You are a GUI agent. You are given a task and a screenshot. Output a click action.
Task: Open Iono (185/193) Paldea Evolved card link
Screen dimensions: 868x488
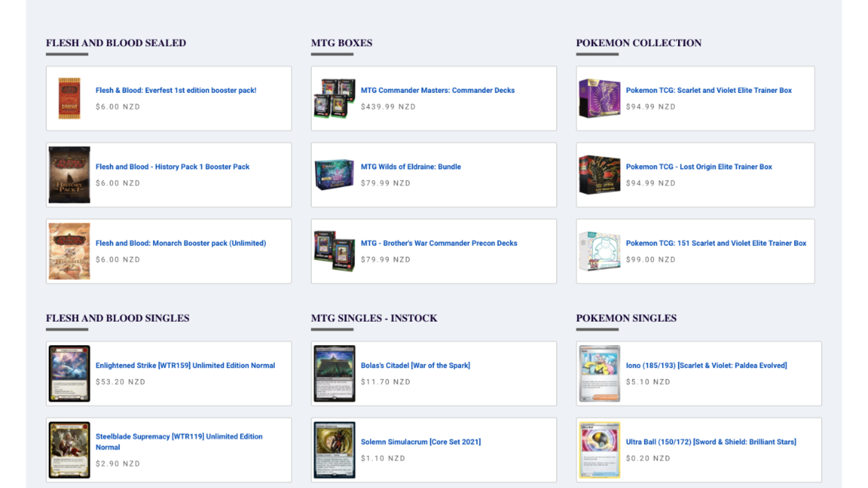click(706, 366)
